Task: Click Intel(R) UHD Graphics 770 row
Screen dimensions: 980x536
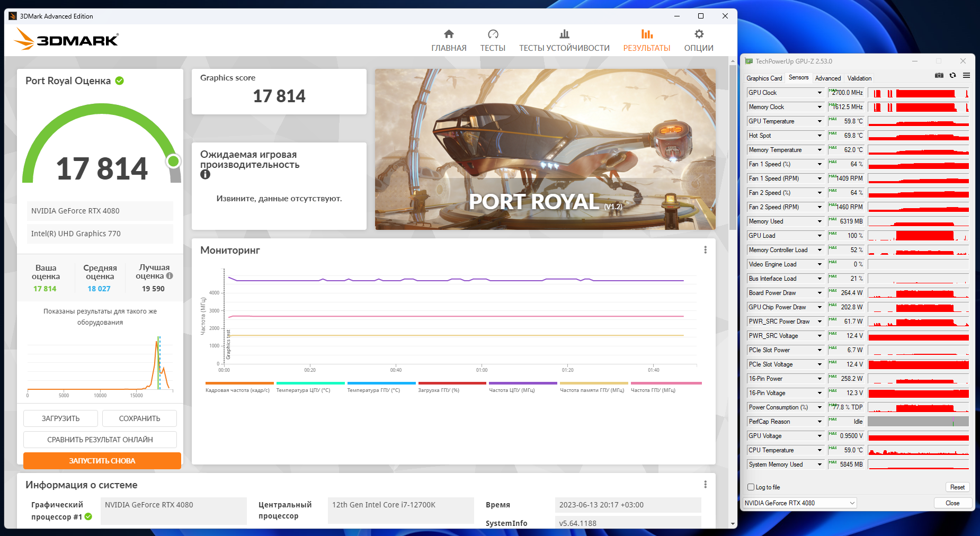Action: click(x=100, y=234)
